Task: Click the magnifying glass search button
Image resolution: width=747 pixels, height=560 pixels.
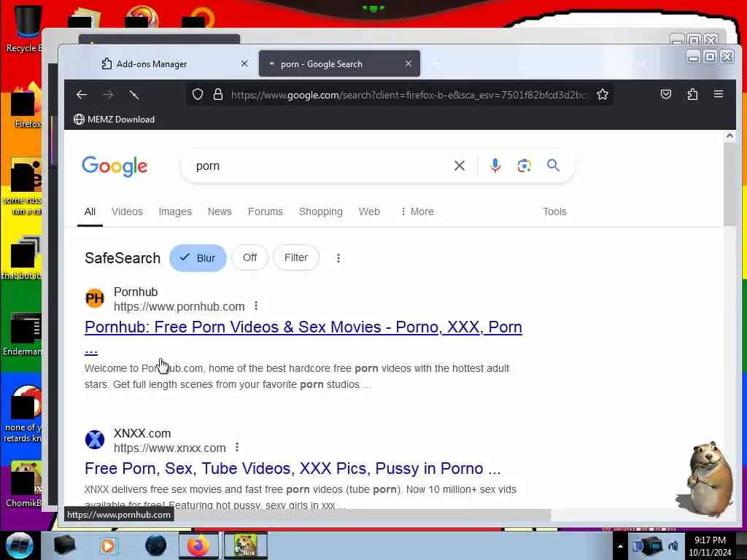Action: [x=553, y=166]
